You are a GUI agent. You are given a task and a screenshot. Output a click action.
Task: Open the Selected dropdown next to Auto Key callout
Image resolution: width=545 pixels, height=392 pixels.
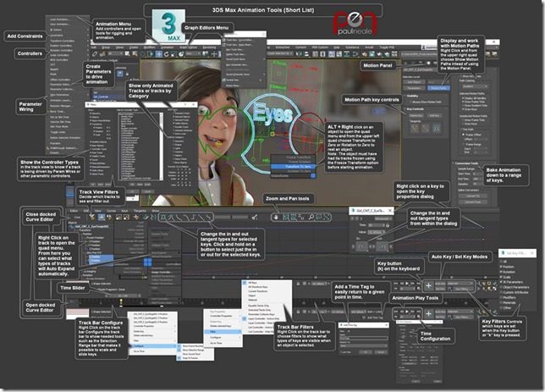pyautogui.click(x=460, y=284)
